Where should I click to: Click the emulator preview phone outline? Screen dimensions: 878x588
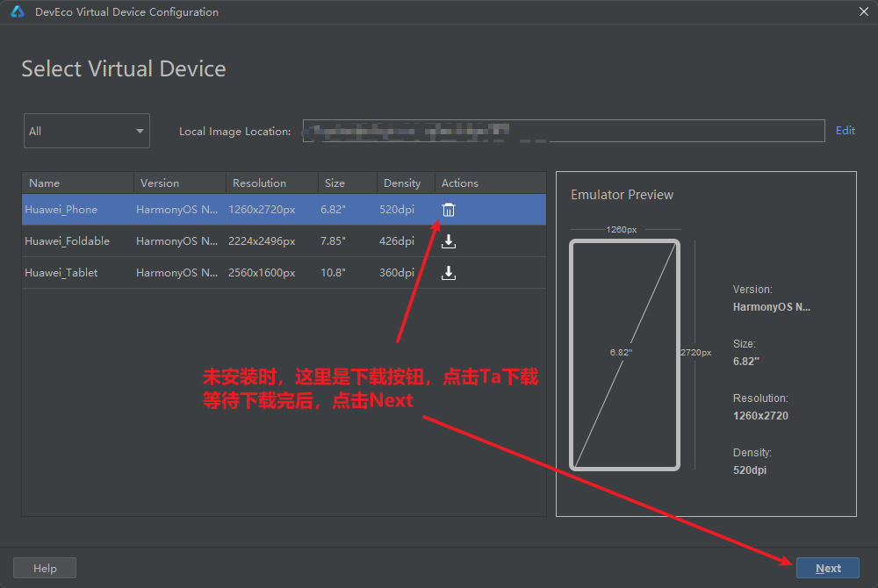point(624,354)
